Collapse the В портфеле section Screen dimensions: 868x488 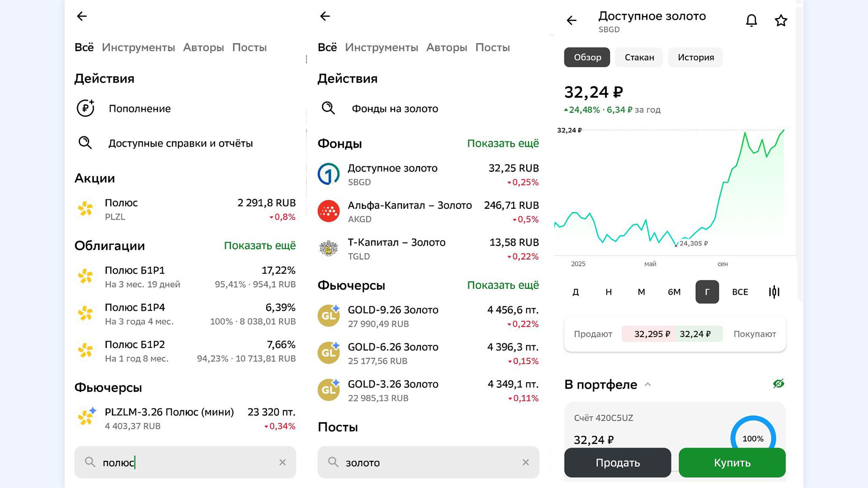point(648,385)
